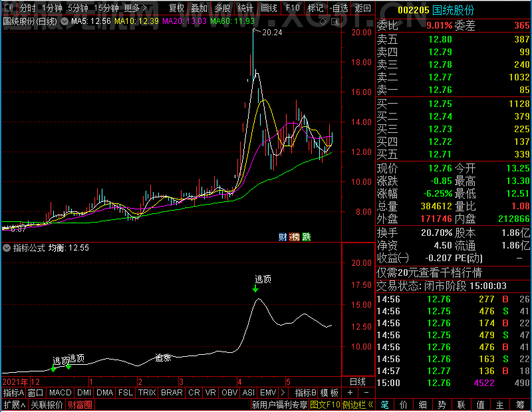Open 模板 template menu
Viewport: 532px width, 412px height.
(x=329, y=393)
